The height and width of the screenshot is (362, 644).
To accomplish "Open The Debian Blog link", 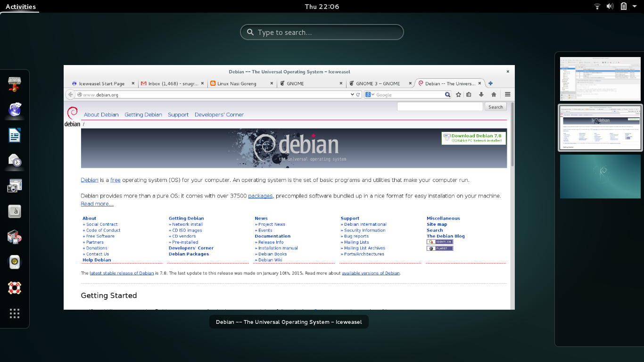I will [x=446, y=236].
